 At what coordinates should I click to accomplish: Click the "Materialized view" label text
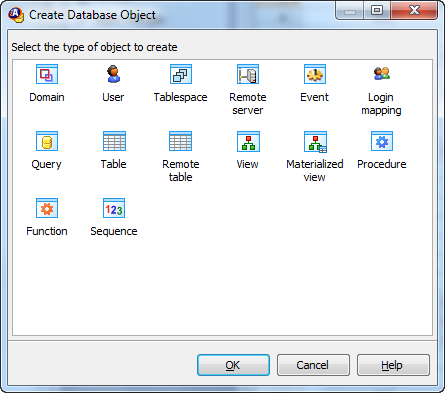(x=315, y=170)
